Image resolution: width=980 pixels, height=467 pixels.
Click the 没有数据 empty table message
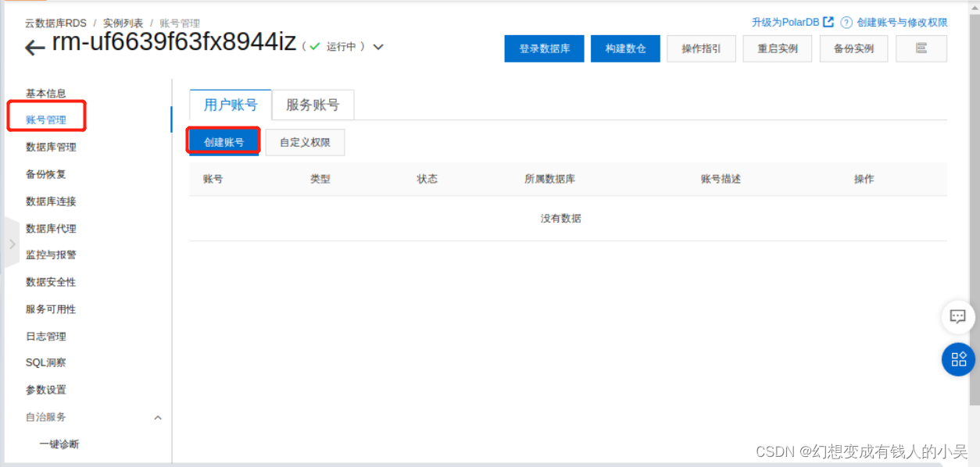pos(561,219)
